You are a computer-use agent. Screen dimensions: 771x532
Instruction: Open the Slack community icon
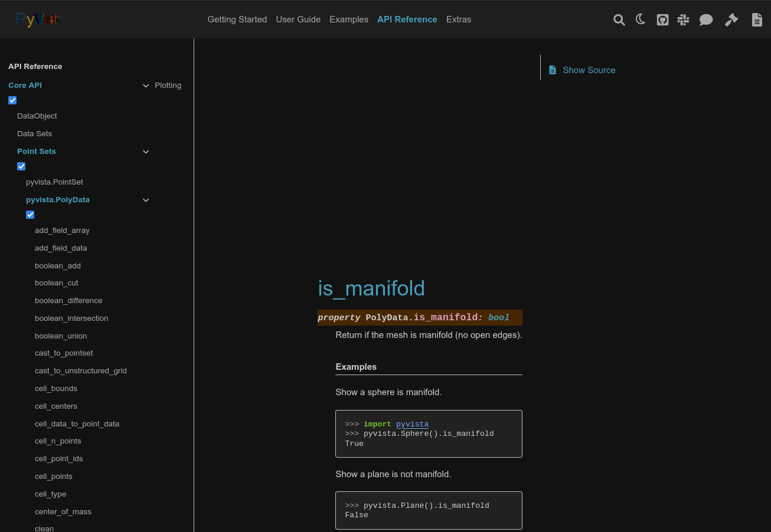pos(683,19)
